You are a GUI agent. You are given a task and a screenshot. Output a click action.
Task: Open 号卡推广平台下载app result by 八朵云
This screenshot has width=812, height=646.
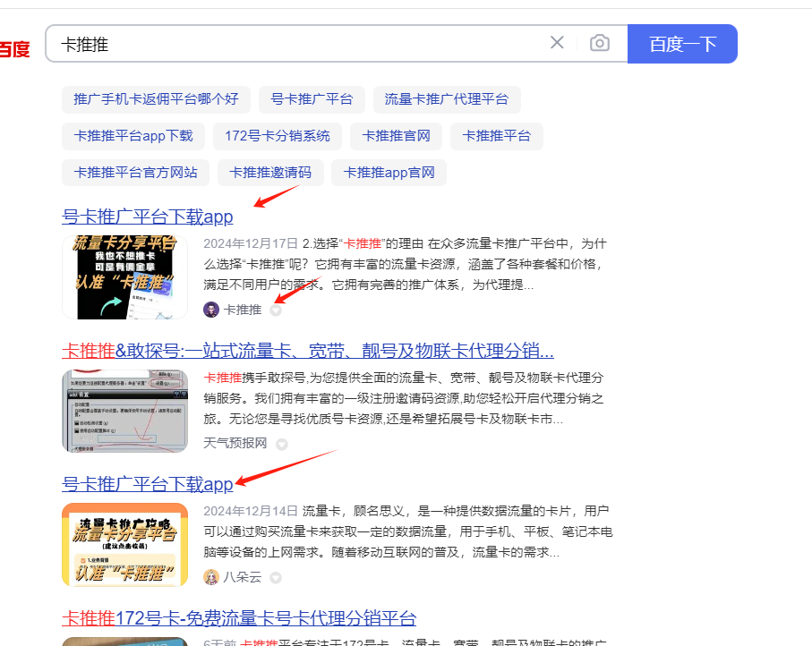148,484
